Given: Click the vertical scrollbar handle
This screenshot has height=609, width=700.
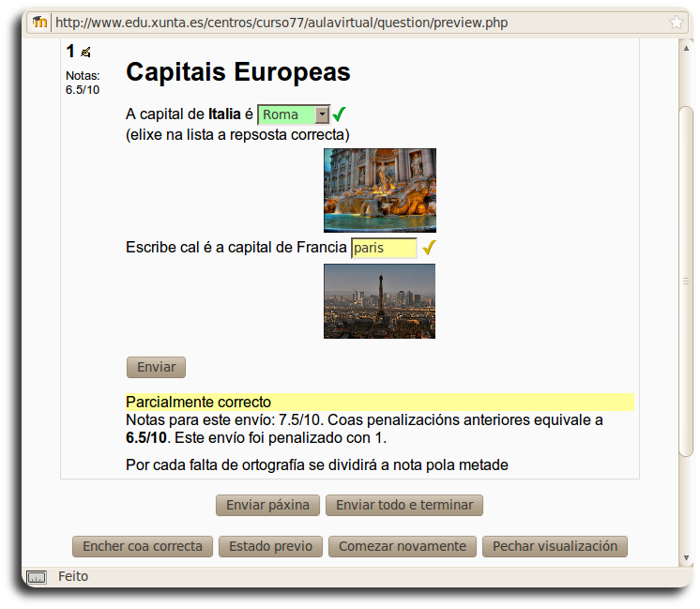Looking at the screenshot, I should pyautogui.click(x=686, y=282).
